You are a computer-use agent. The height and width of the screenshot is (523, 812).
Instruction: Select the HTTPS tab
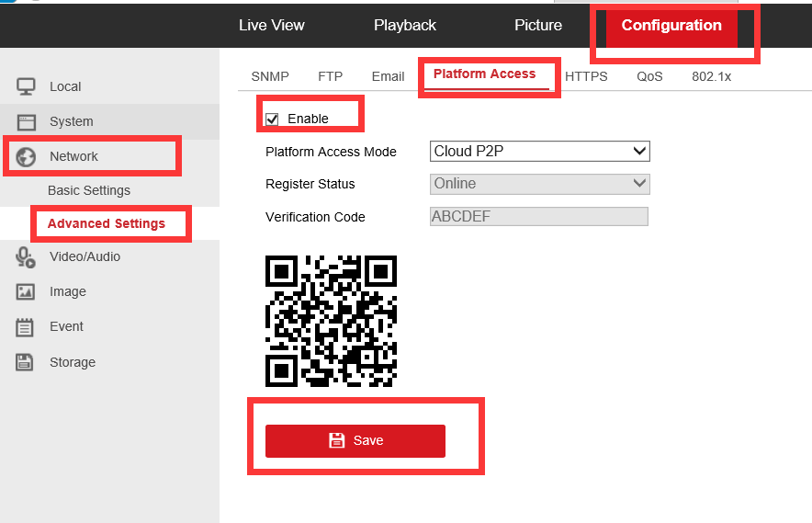(586, 76)
